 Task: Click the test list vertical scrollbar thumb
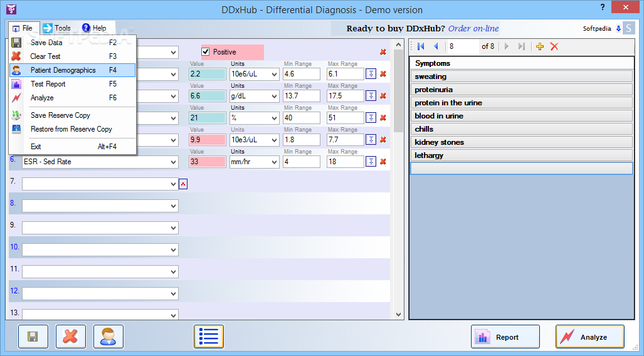(x=398, y=90)
